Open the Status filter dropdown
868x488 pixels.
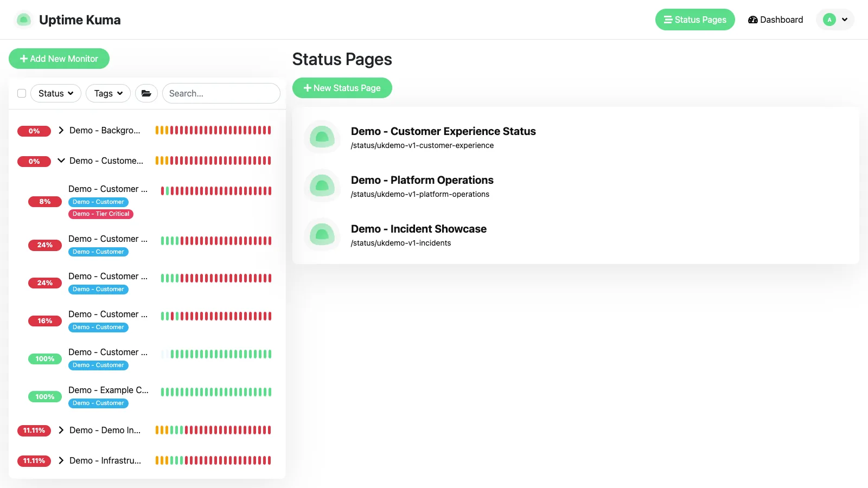pos(56,93)
